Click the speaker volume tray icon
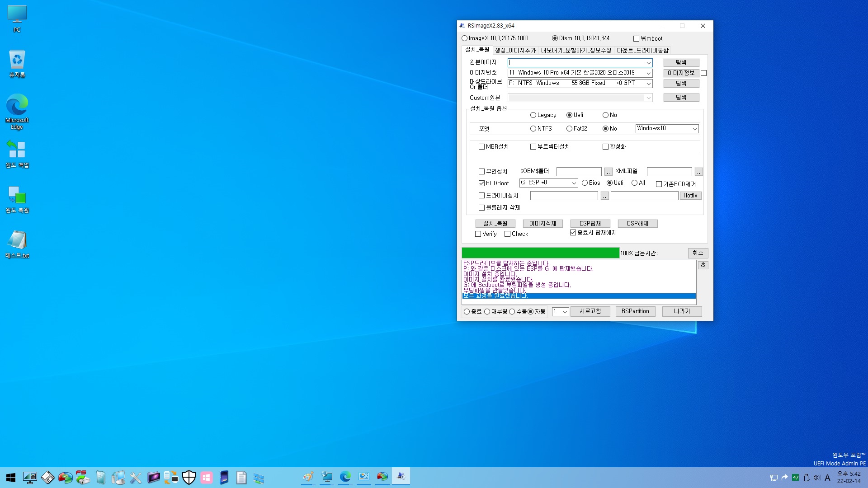Screen dimensions: 868x488 coord(817,478)
